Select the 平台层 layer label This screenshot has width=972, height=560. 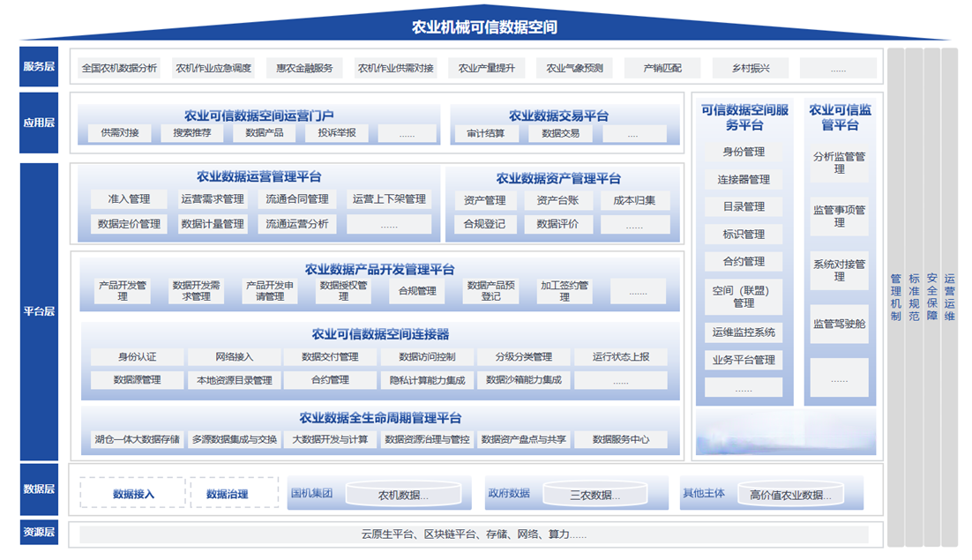pyautogui.click(x=39, y=311)
